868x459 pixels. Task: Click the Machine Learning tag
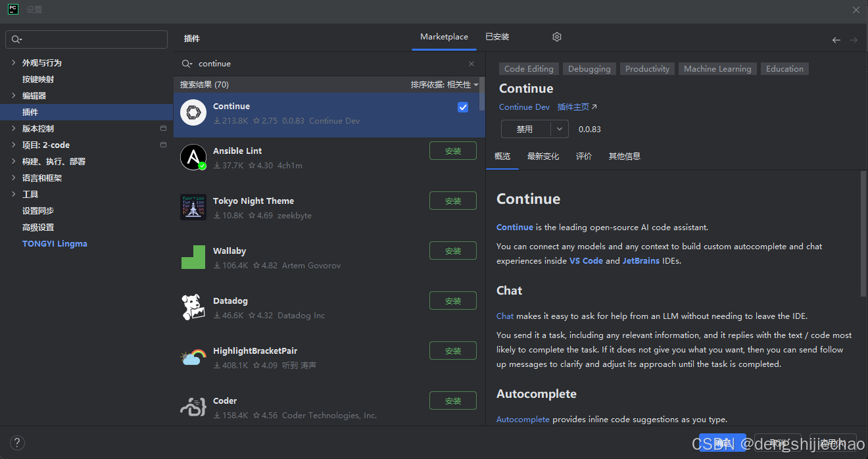(717, 68)
